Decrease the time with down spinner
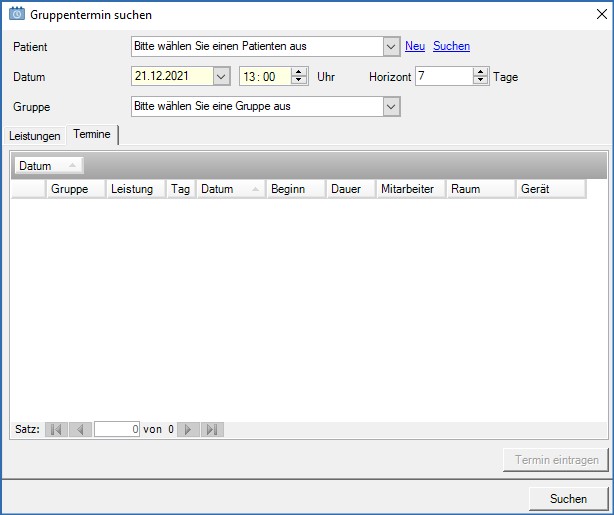 point(298,81)
